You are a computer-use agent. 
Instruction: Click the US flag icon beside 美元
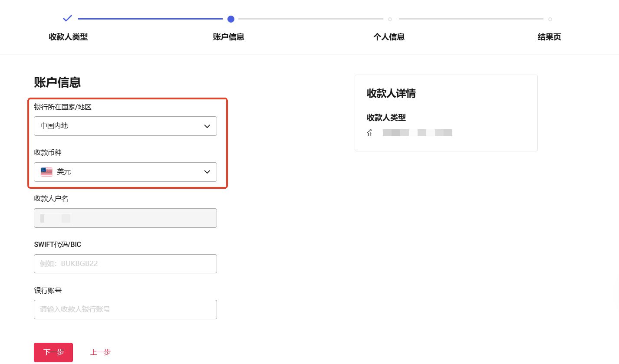click(x=46, y=172)
